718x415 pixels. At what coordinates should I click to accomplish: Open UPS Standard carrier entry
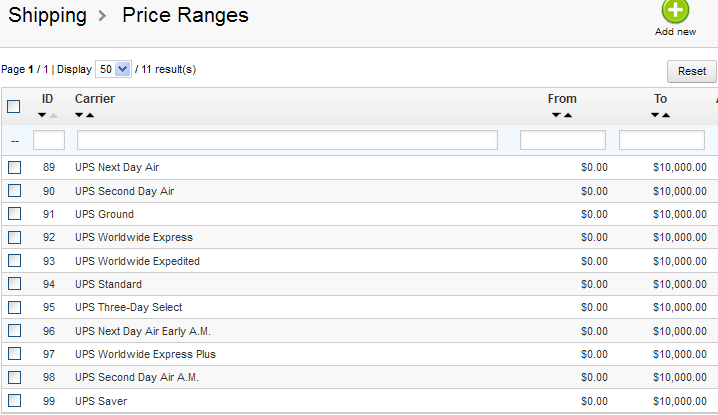click(x=109, y=284)
